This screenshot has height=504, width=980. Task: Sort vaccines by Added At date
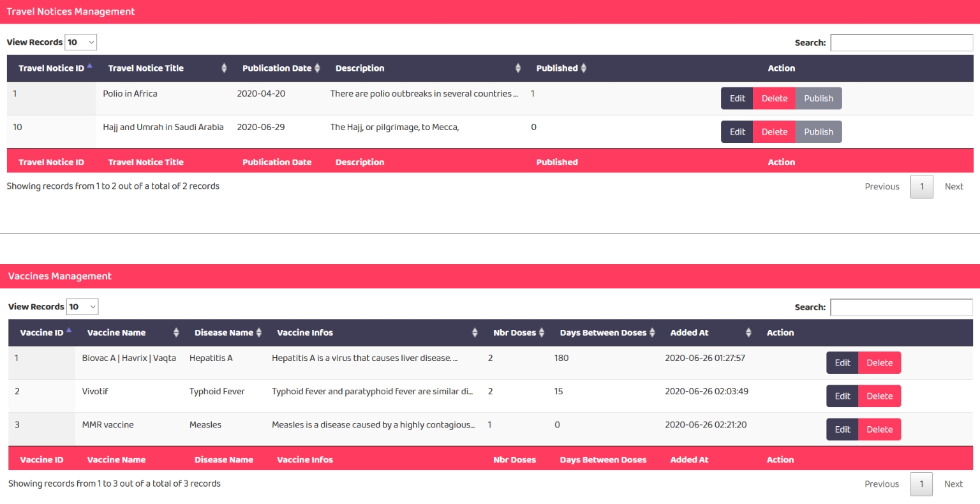pos(689,332)
